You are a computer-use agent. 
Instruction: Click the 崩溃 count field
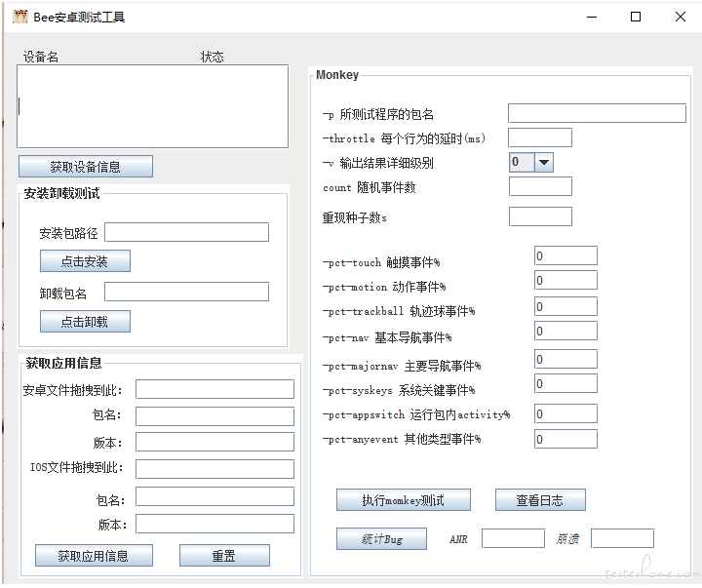point(622,538)
